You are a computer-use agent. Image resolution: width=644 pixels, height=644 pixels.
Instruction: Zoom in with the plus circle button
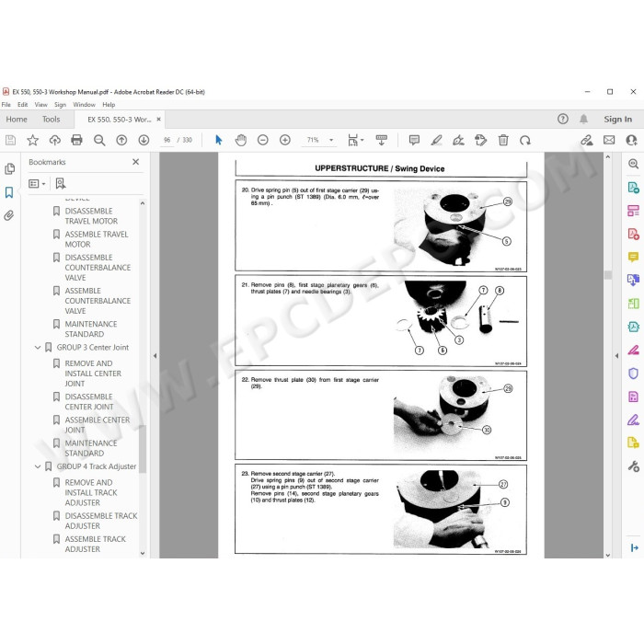285,140
